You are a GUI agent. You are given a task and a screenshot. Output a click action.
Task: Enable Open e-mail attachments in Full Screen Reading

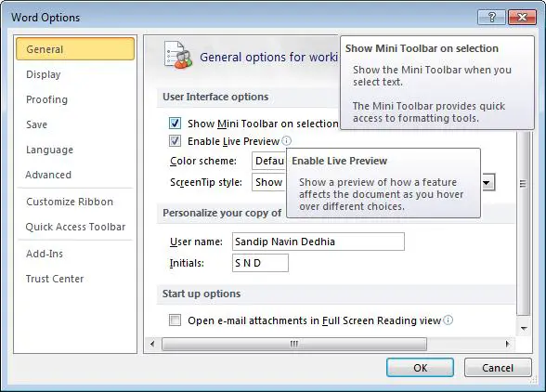[x=175, y=320]
